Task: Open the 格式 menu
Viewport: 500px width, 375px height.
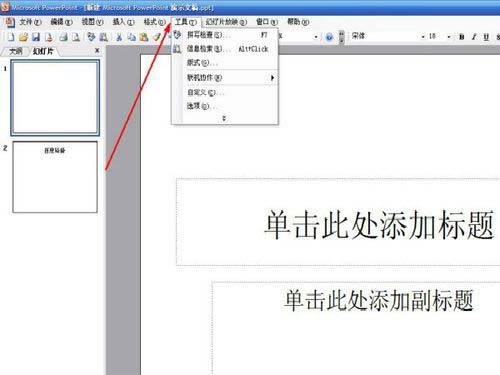Action: pyautogui.click(x=154, y=22)
